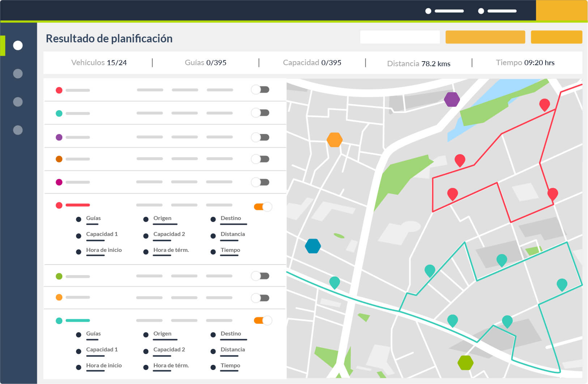Click 'Capacidad 1' in the red route details
This screenshot has height=384, width=588.
(x=102, y=234)
